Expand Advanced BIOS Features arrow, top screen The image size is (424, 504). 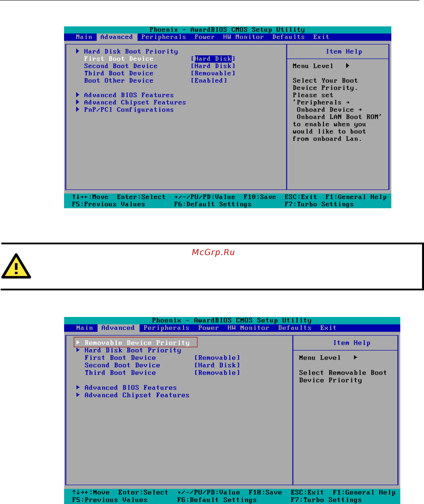click(x=78, y=95)
